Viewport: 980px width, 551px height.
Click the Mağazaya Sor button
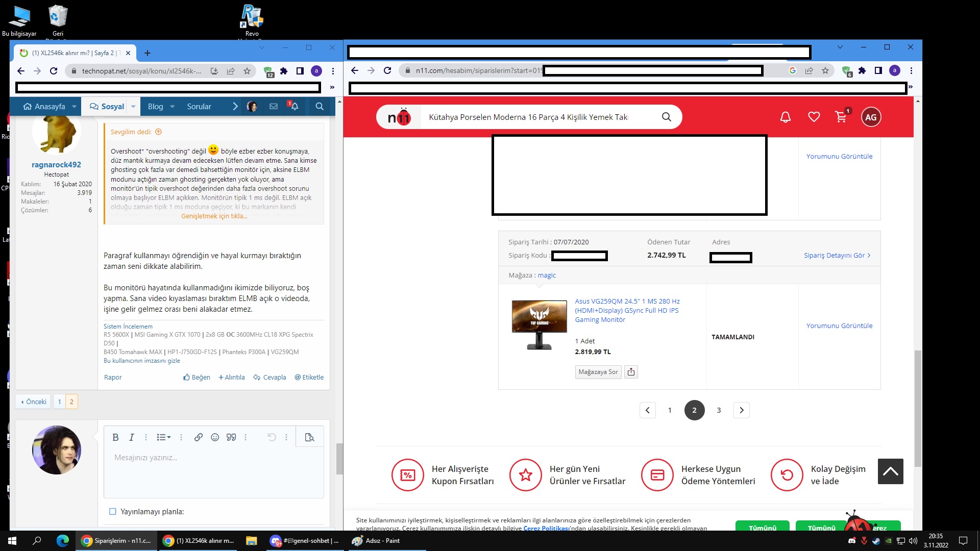(x=598, y=372)
